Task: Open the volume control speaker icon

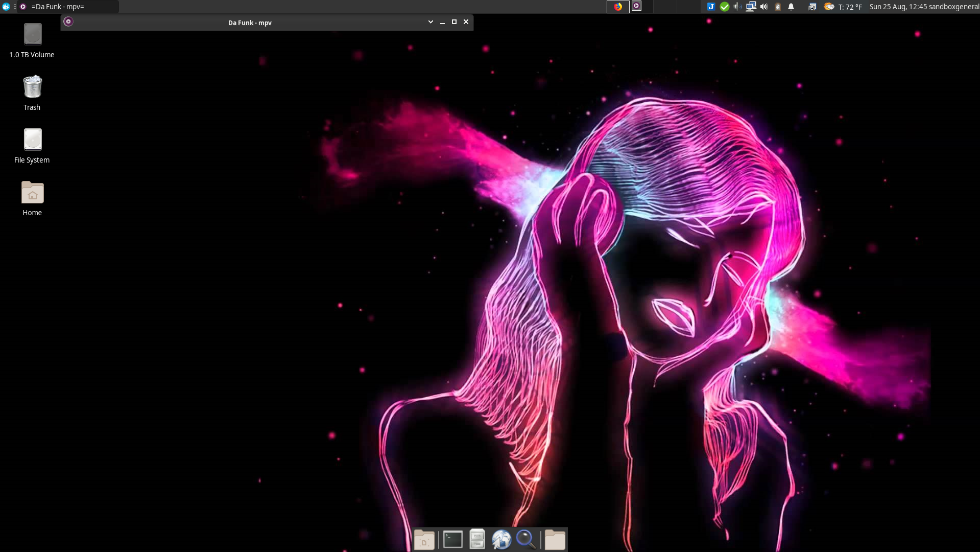Action: tap(764, 7)
